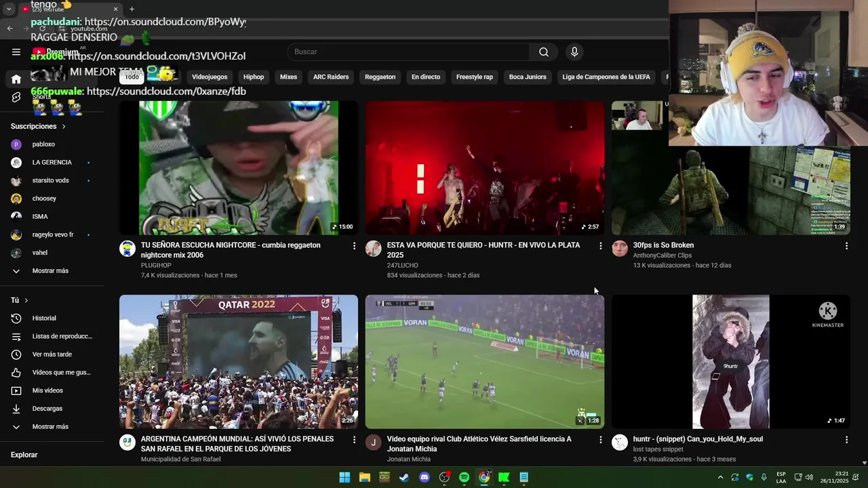Open Windows Start menu

coord(344,477)
